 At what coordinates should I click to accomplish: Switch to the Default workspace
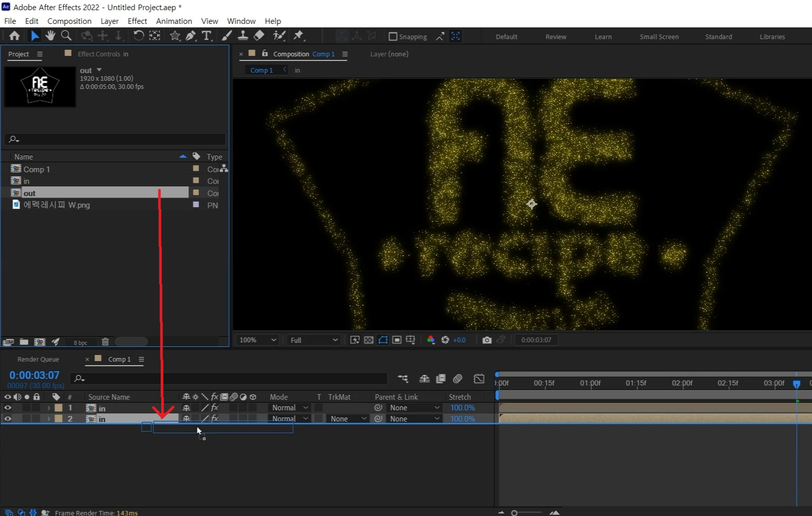click(x=506, y=37)
